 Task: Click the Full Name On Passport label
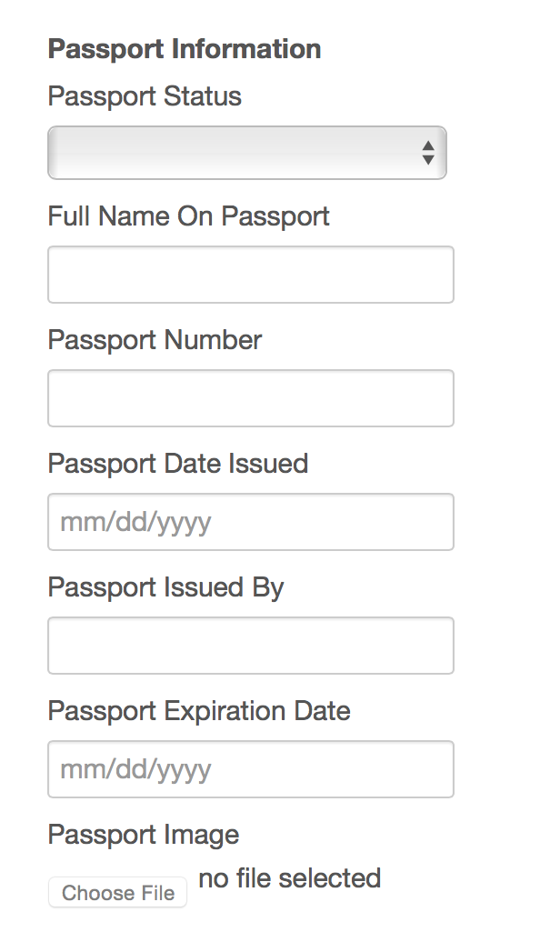(x=188, y=216)
